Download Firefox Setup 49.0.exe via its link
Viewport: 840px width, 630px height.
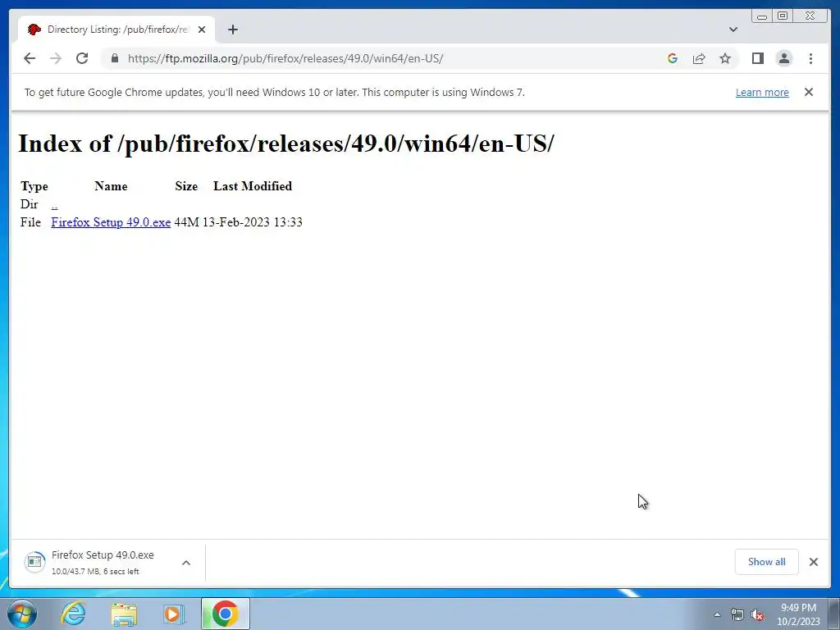pos(111,221)
